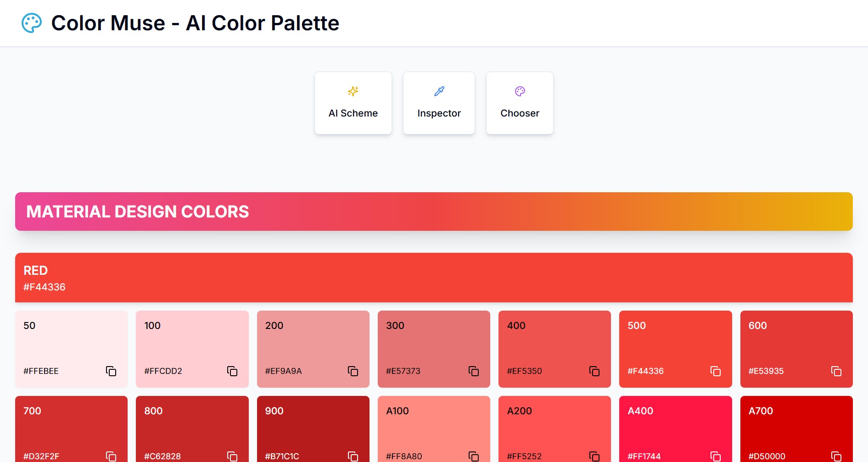Click the Material Design Colors banner
The image size is (868, 462).
click(434, 212)
